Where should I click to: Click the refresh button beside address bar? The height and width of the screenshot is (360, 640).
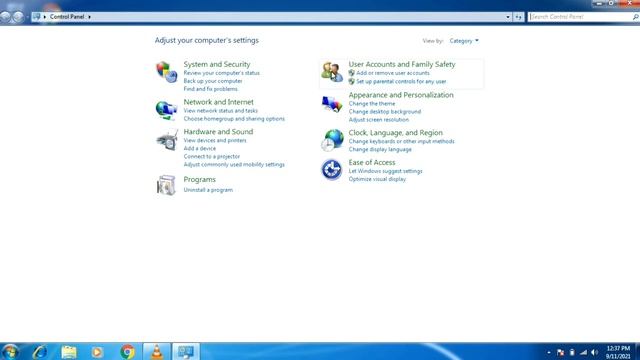(x=518, y=17)
